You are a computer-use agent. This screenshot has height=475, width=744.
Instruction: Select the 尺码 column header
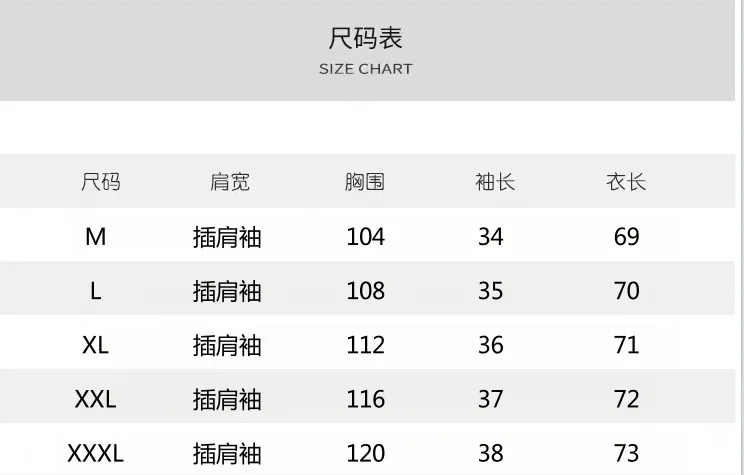(101, 182)
